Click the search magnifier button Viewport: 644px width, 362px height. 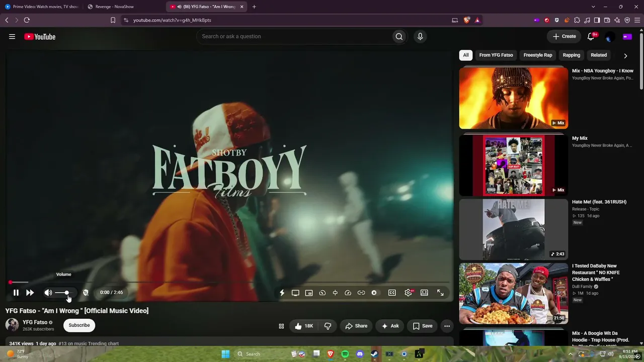(399, 36)
